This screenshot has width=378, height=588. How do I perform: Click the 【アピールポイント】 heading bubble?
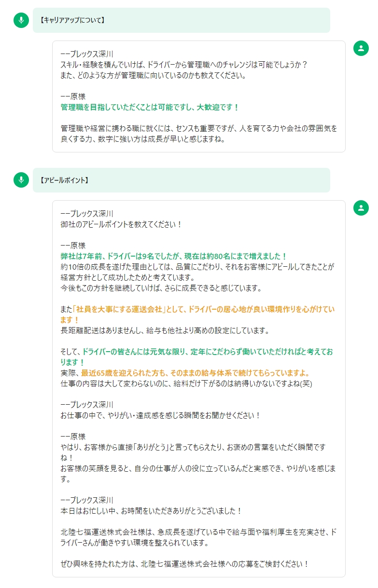tap(182, 180)
